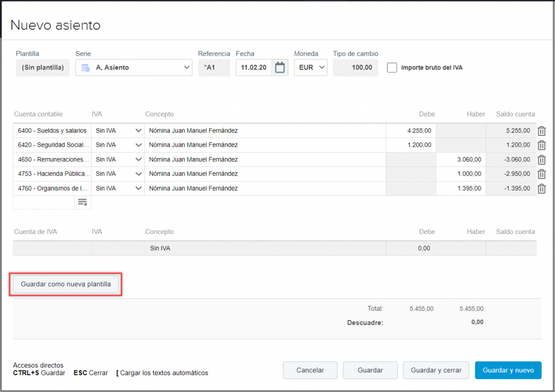
Task: Click Concepto field of 4753 row
Action: coord(265,174)
